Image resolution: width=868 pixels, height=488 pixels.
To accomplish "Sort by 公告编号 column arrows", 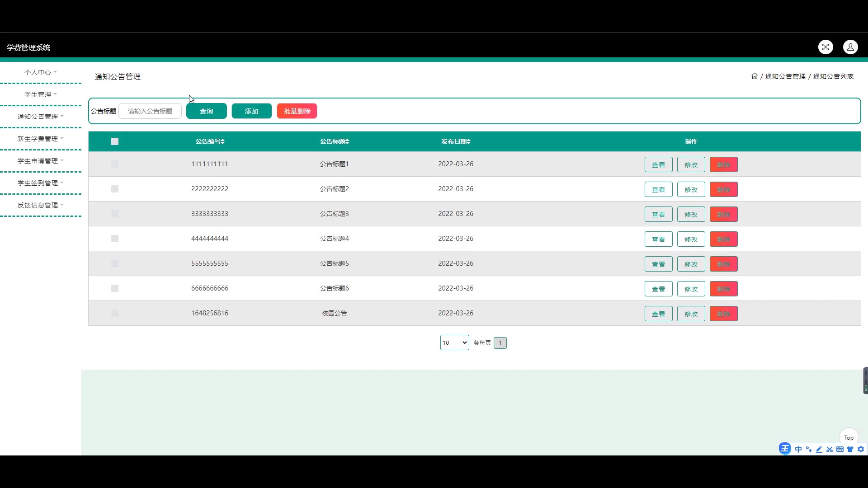I will pos(223,141).
